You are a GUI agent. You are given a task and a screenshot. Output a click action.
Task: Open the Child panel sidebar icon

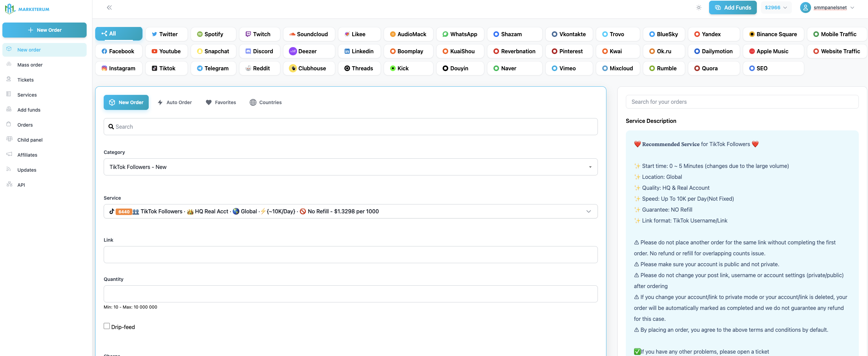pyautogui.click(x=9, y=139)
